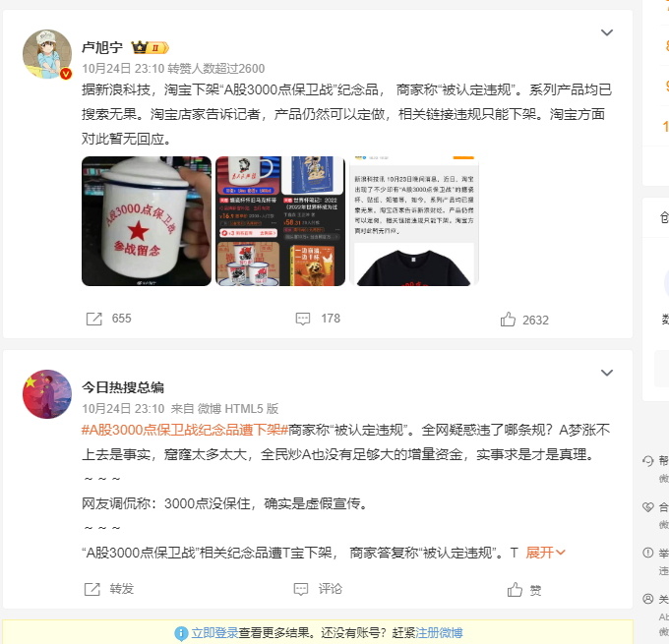The width and height of the screenshot is (669, 644).
Task: Open enamel mug photo thumbnail
Action: (x=147, y=221)
